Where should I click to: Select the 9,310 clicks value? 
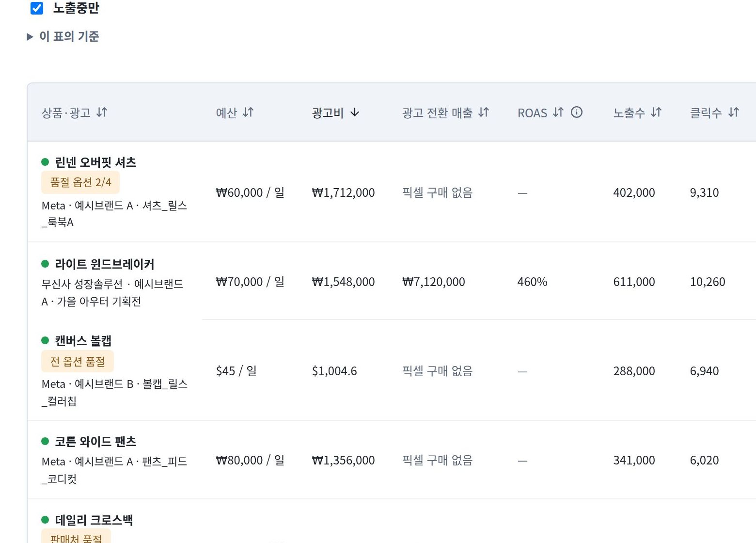705,192
